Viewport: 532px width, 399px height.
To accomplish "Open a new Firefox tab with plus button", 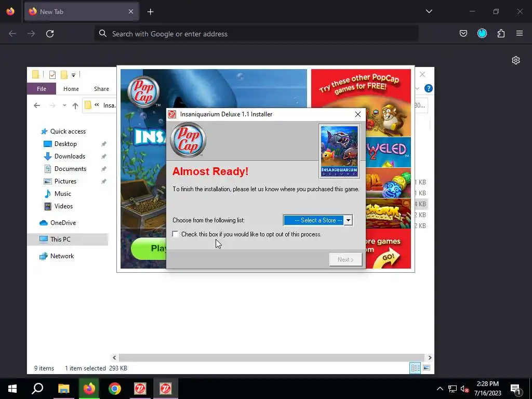I will (150, 12).
